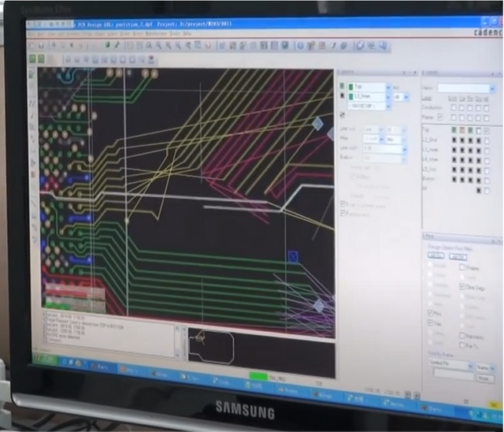Image resolution: width=504 pixels, height=432 pixels.
Task: Open the Route menu
Action: tap(138, 33)
